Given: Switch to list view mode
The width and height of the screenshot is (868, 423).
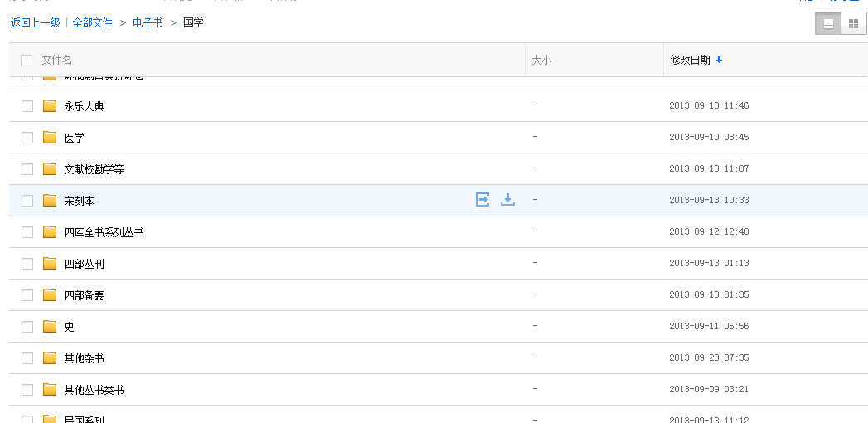Looking at the screenshot, I should 828,24.
